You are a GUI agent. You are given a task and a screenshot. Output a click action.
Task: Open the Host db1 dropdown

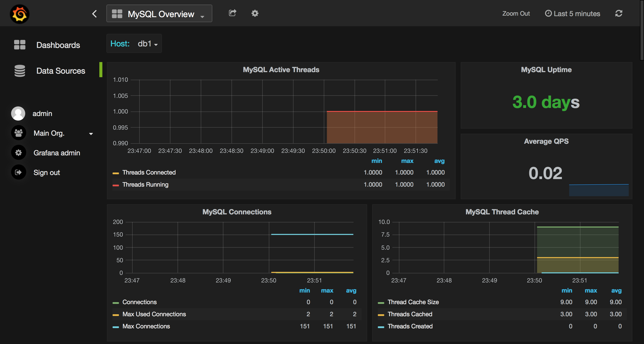(x=148, y=43)
